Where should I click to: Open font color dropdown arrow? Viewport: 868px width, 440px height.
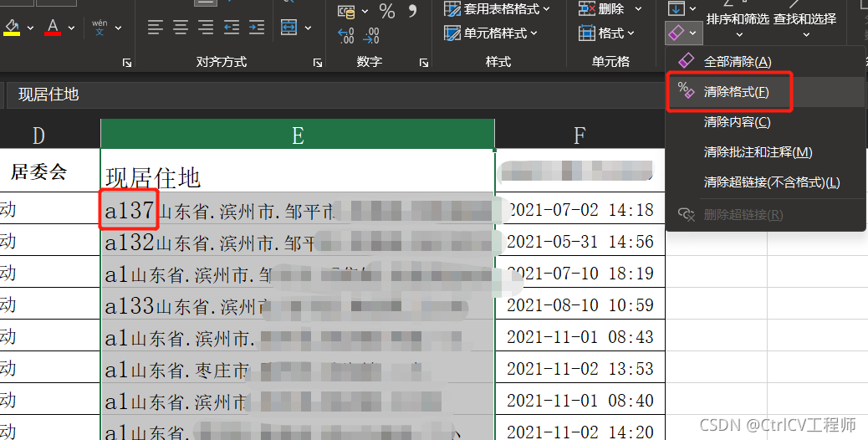71,28
